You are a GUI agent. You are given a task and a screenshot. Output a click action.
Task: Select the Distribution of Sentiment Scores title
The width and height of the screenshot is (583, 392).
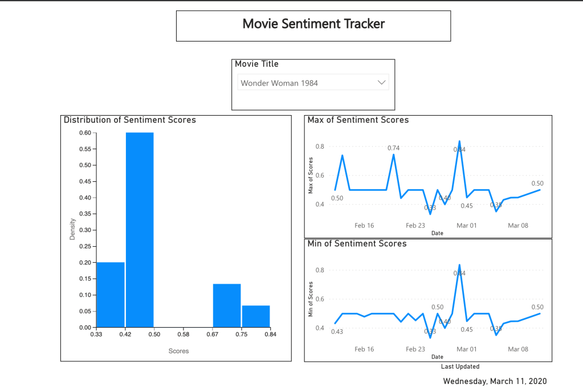pos(130,120)
